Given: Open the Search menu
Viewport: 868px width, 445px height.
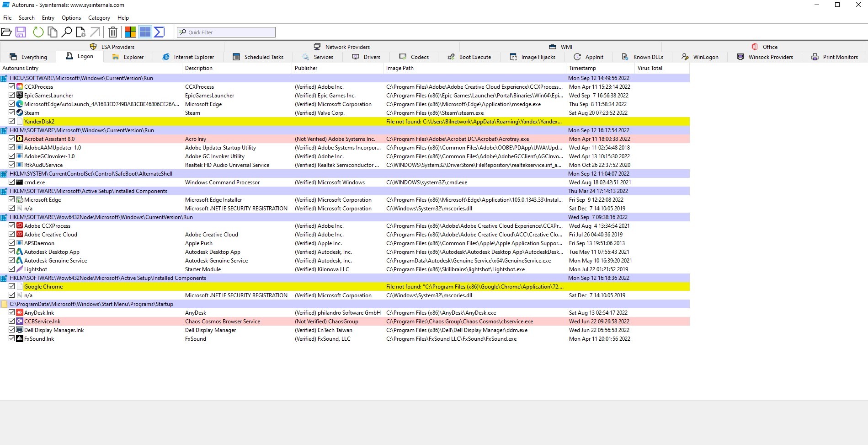Looking at the screenshot, I should pos(27,18).
